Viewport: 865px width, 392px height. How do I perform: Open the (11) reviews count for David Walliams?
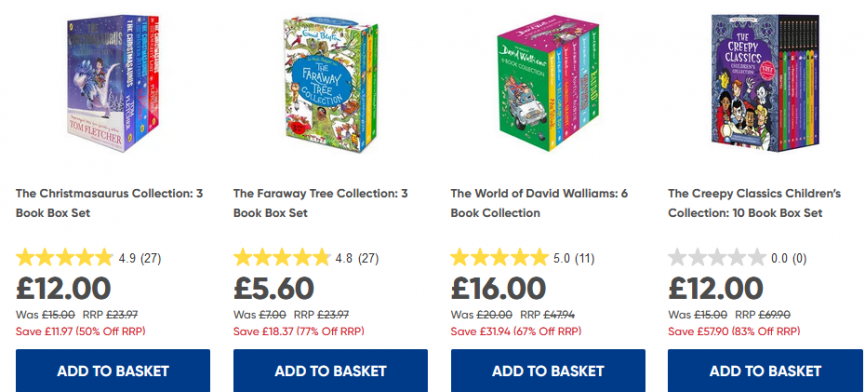click(585, 258)
